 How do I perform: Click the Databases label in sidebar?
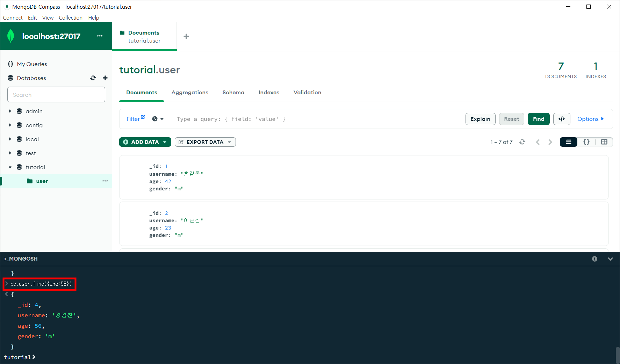coord(31,78)
